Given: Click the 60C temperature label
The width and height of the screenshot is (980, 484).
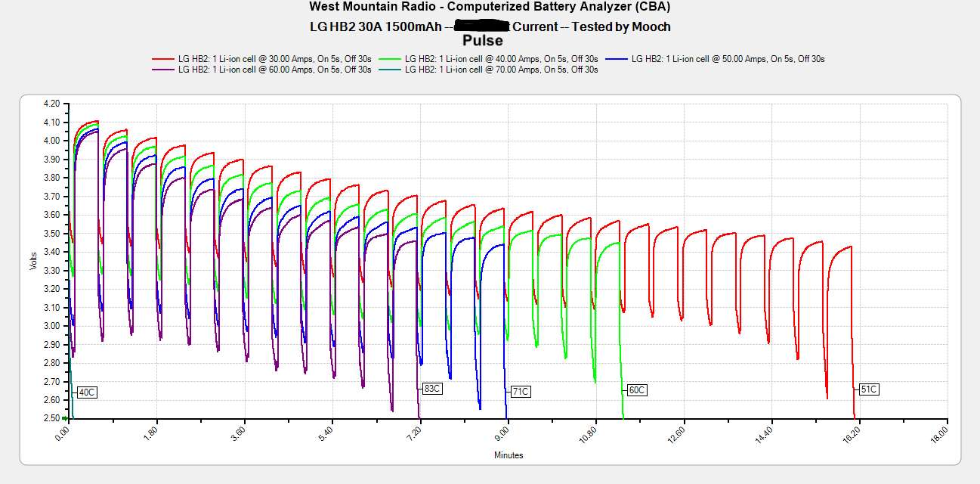Looking at the screenshot, I should click(x=637, y=390).
